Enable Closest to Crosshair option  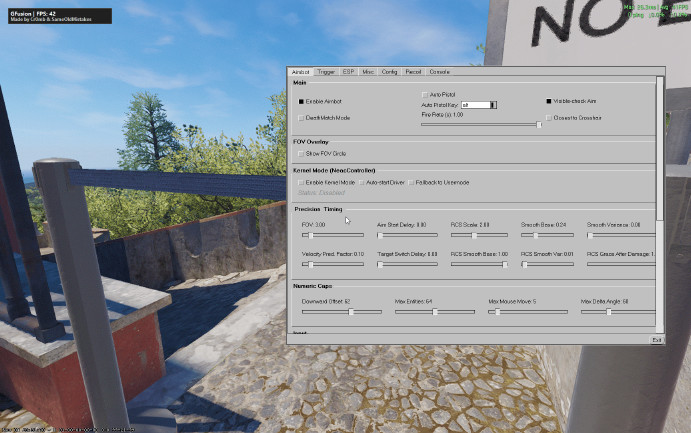[x=549, y=118]
